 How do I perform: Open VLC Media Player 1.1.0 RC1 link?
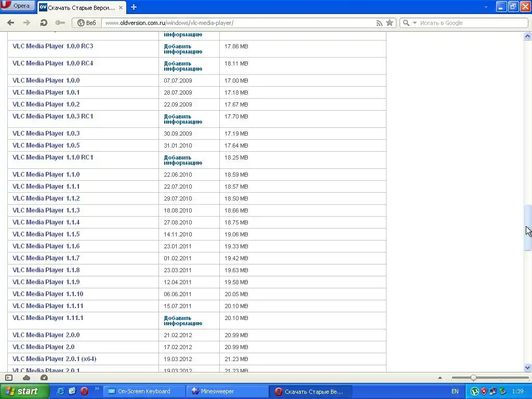(52, 157)
